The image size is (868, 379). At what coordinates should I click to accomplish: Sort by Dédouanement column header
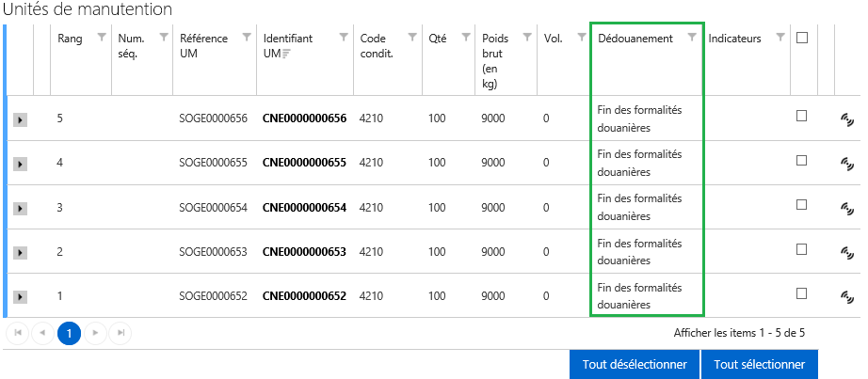click(635, 39)
